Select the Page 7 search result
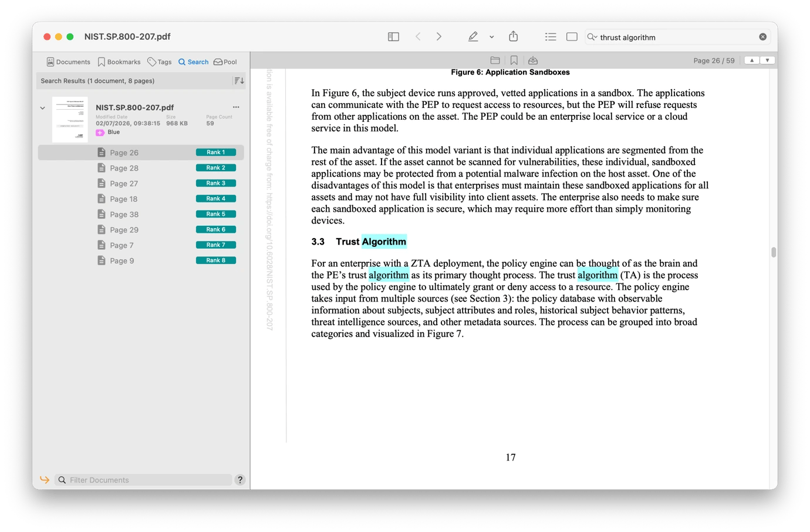810x532 pixels. pos(141,245)
